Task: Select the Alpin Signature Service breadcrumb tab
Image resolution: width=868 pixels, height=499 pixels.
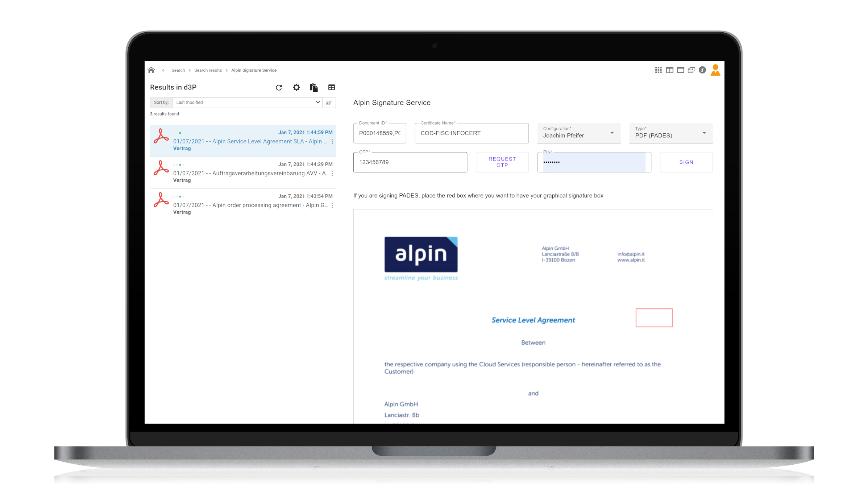Action: 253,70
